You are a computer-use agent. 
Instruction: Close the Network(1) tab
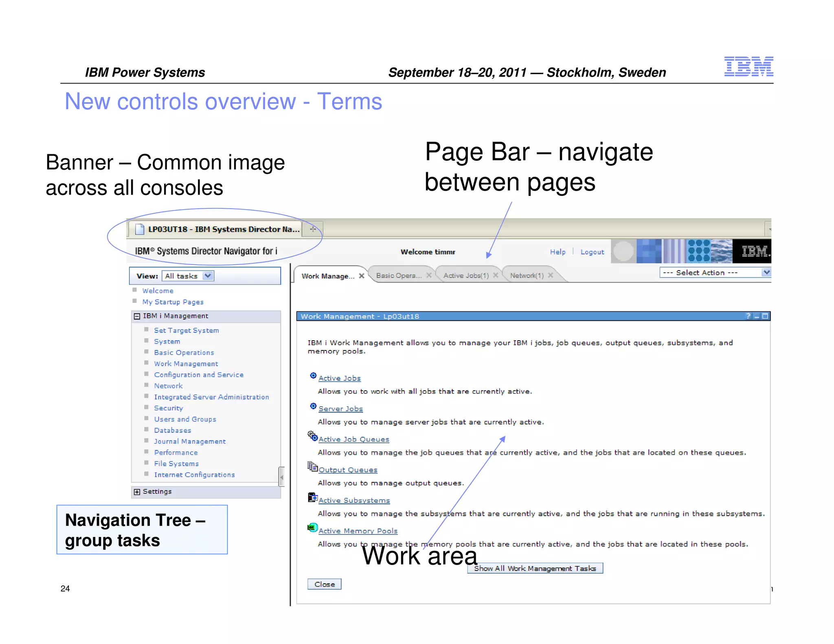(551, 276)
